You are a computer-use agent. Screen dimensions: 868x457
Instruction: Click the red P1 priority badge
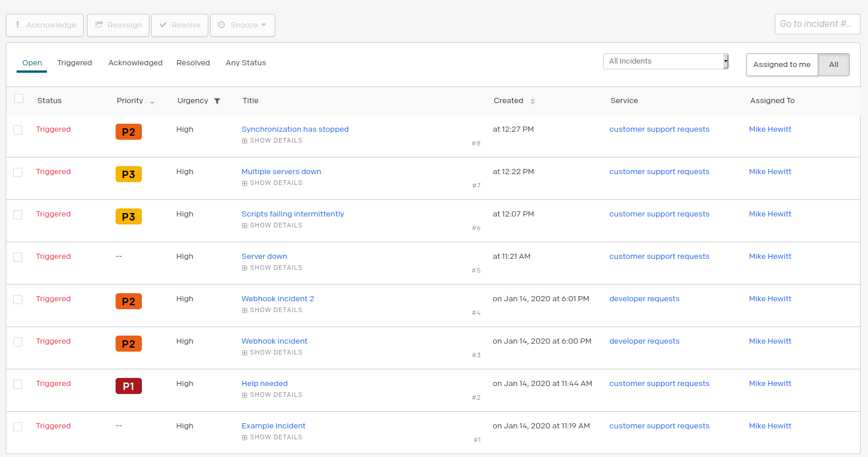coord(128,385)
